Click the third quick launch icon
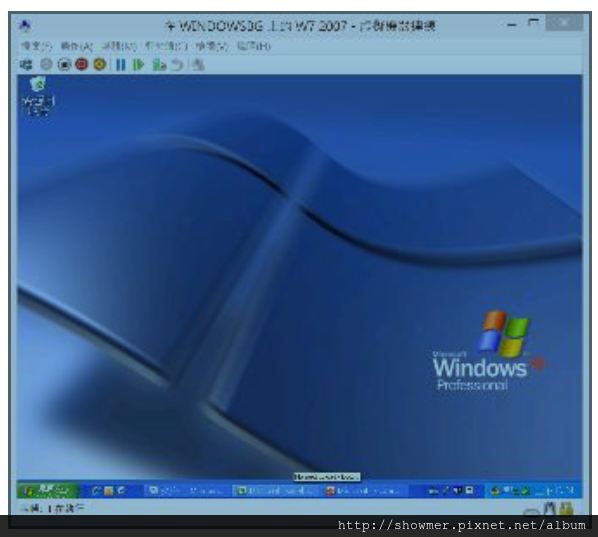Viewport: 598px width, 537px height. click(122, 491)
